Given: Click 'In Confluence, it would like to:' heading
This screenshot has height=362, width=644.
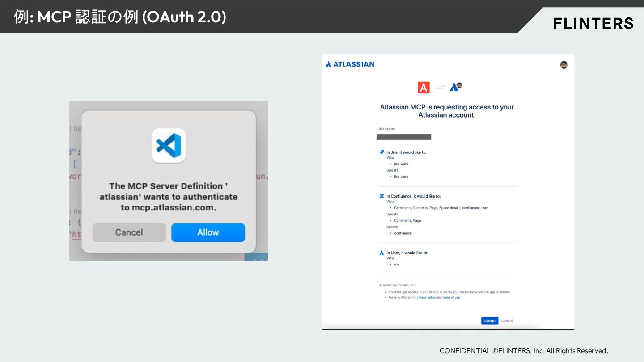Looking at the screenshot, I should point(413,196).
